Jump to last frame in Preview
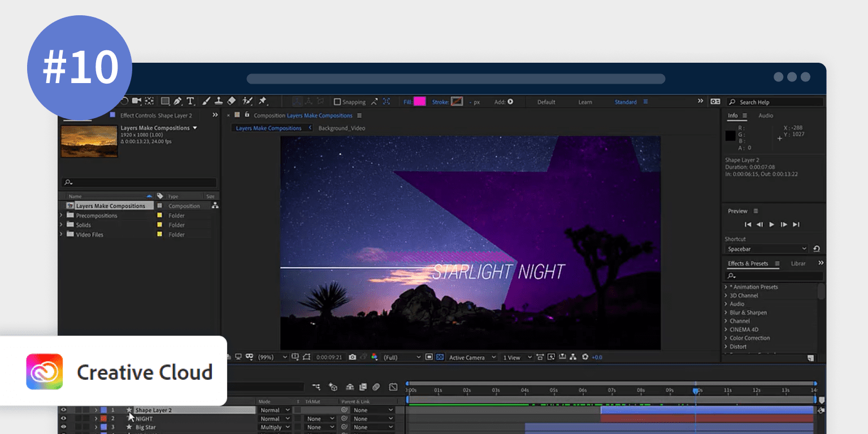 click(796, 224)
